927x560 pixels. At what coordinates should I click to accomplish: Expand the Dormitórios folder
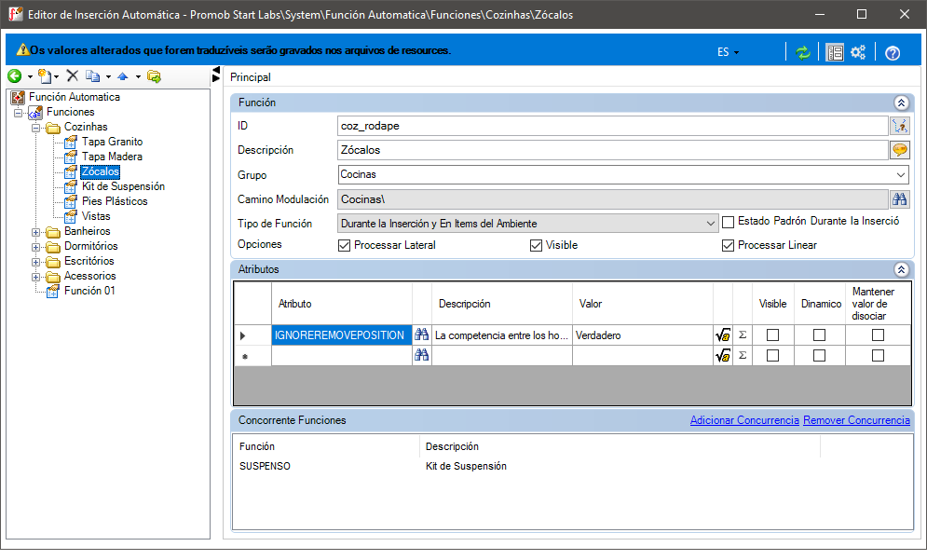36,247
